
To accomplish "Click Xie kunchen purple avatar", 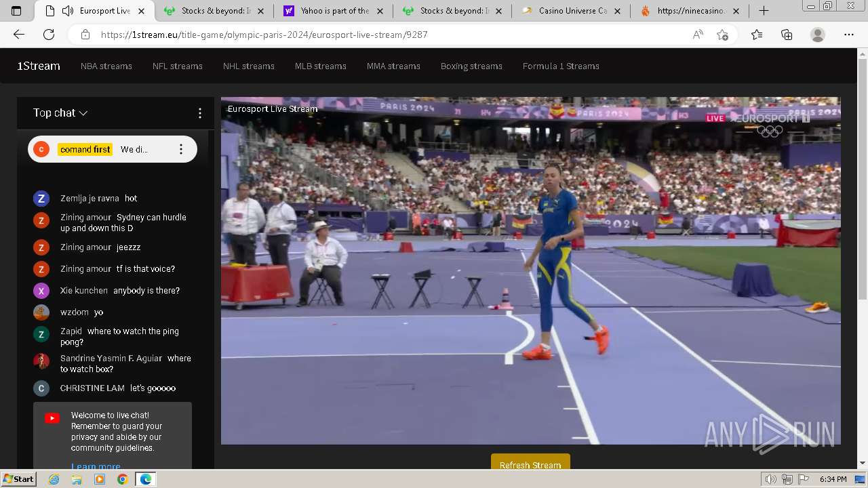I will [x=41, y=291].
